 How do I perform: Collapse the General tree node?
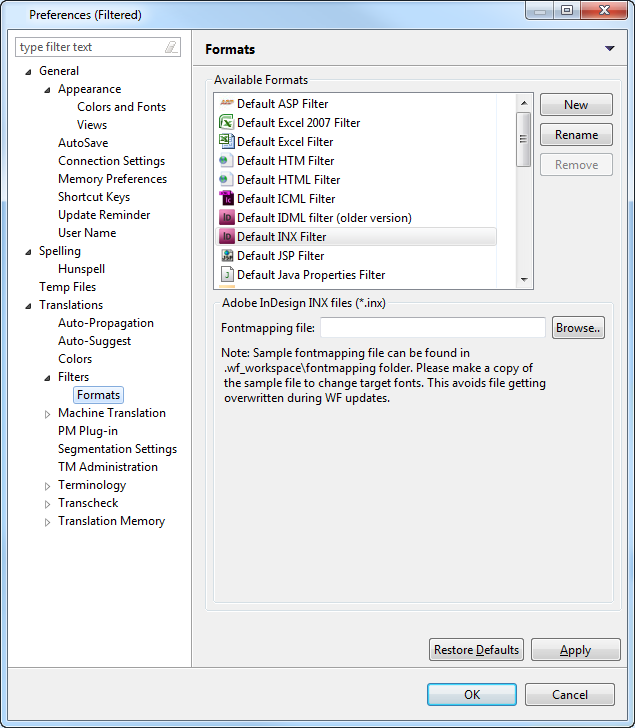(28, 71)
